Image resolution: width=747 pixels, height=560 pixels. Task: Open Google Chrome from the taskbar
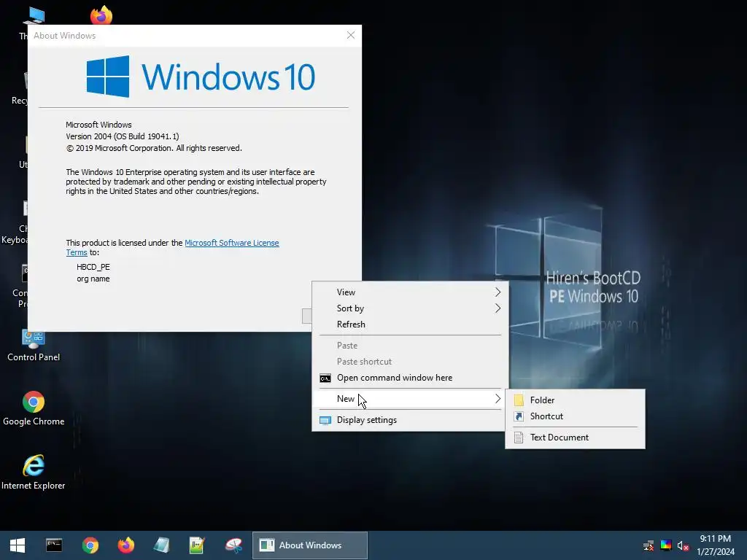(x=90, y=545)
